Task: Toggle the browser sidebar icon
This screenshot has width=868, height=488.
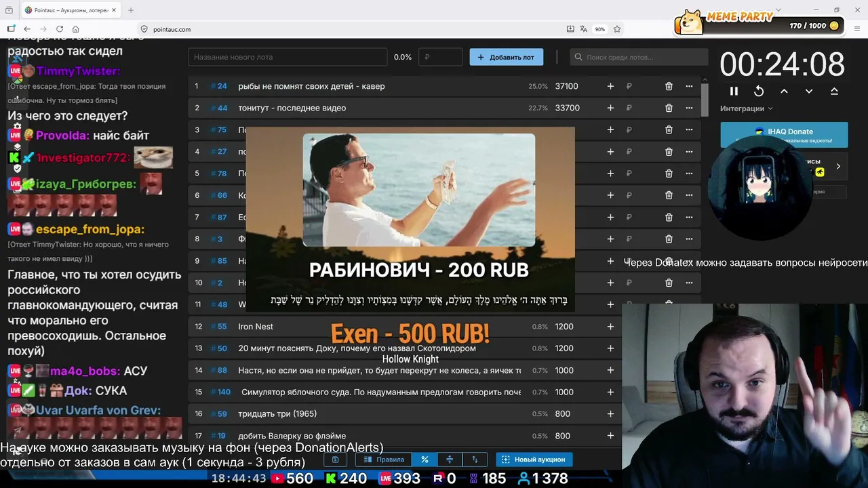Action: pyautogui.click(x=11, y=29)
